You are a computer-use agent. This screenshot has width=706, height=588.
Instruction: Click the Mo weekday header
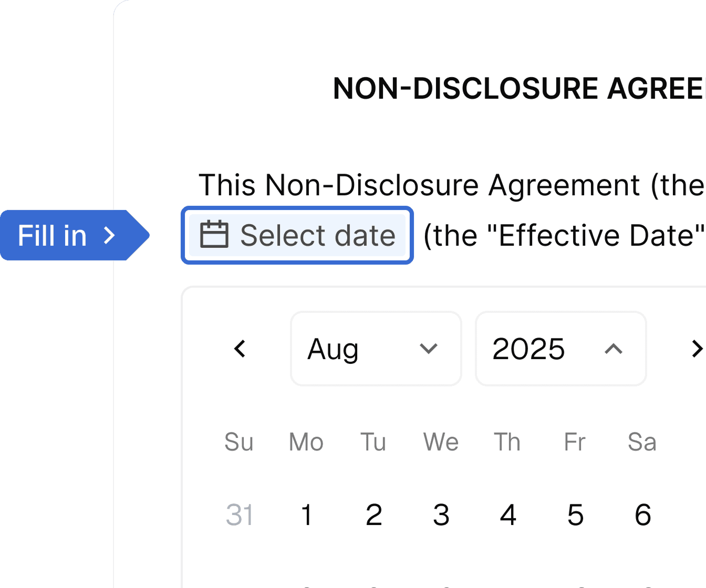click(306, 442)
